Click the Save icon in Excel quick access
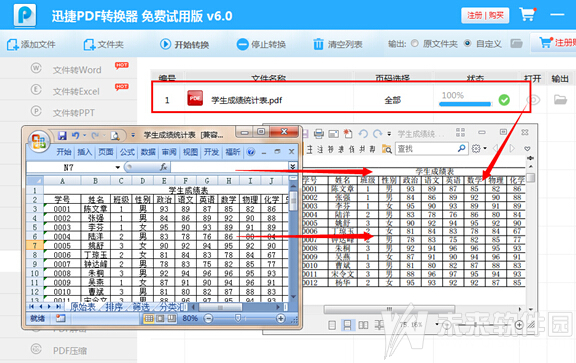The width and height of the screenshot is (576, 363). [62, 136]
